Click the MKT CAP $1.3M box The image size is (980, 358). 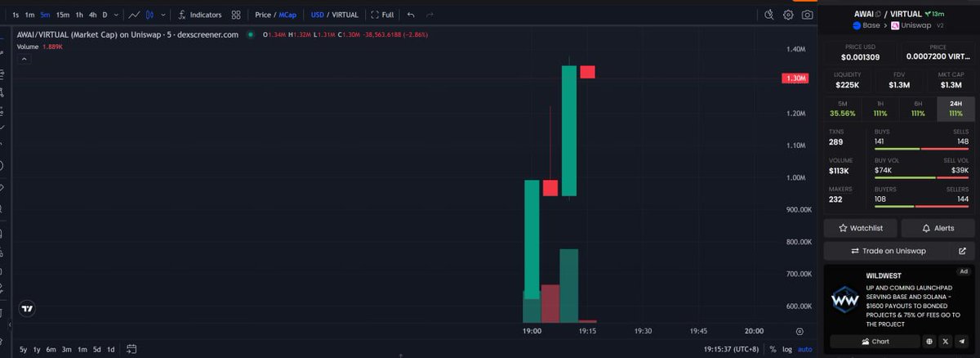pyautogui.click(x=951, y=80)
